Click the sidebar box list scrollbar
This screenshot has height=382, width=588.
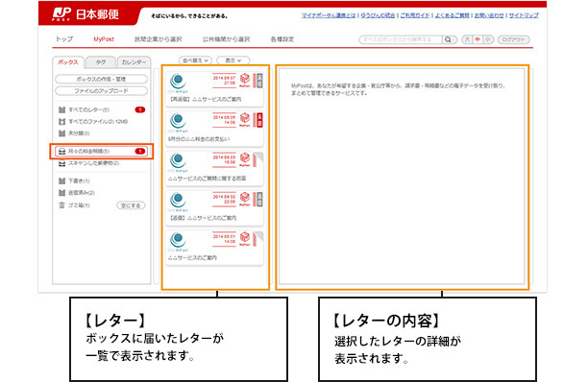coord(157,176)
